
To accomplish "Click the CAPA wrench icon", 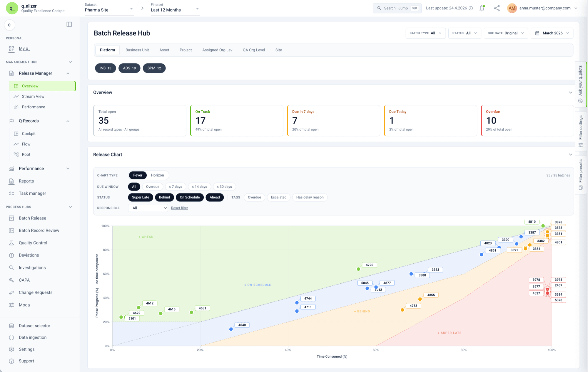I will coord(11,280).
